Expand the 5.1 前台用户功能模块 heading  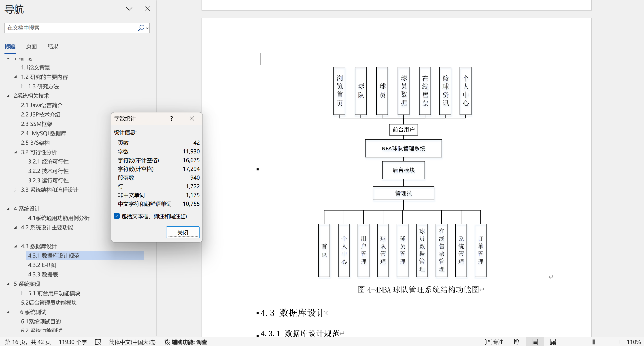[22, 293]
